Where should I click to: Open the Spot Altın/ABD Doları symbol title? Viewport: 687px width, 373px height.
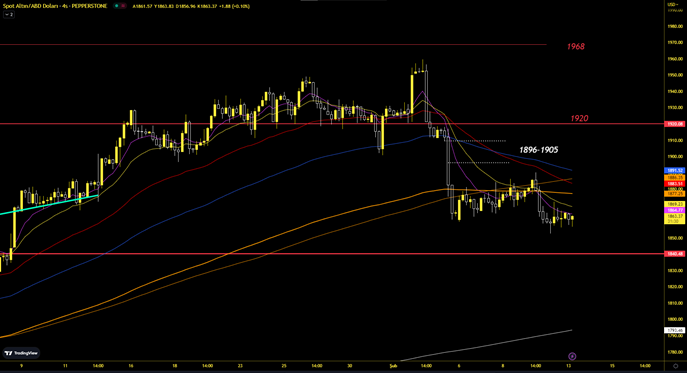pyautogui.click(x=55, y=6)
